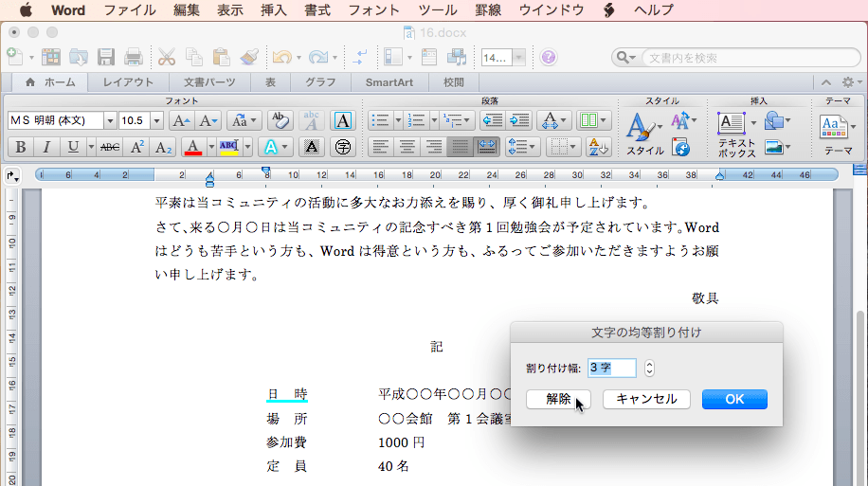Toggle underline formatting
The width and height of the screenshot is (868, 486).
73,147
